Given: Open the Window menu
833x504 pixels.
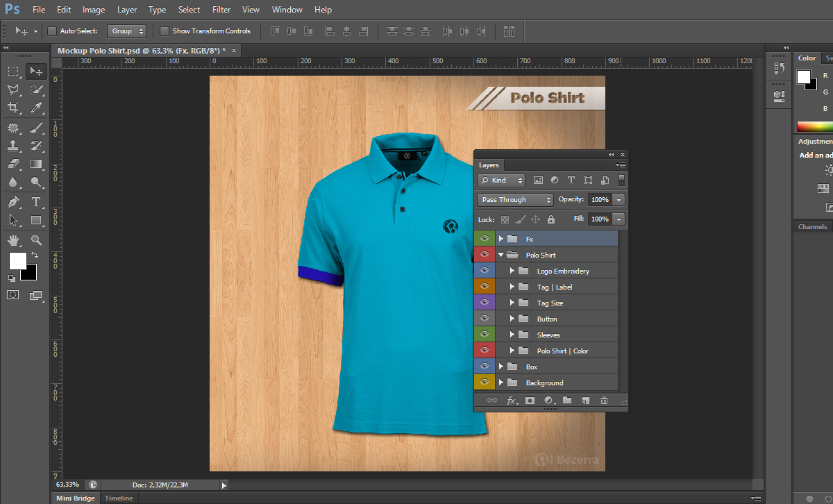Looking at the screenshot, I should point(287,10).
